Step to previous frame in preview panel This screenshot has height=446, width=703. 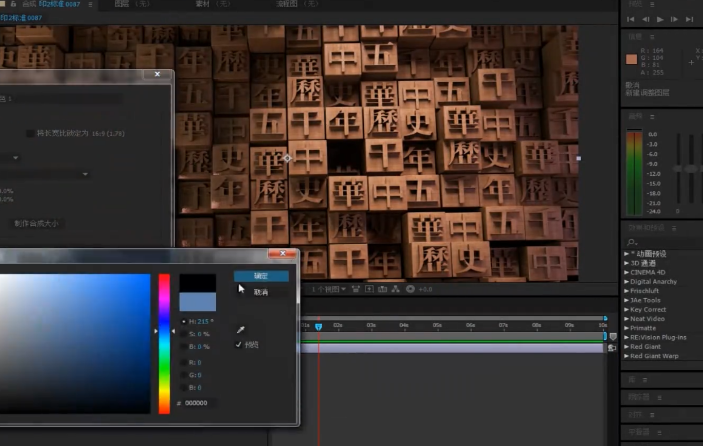point(645,19)
